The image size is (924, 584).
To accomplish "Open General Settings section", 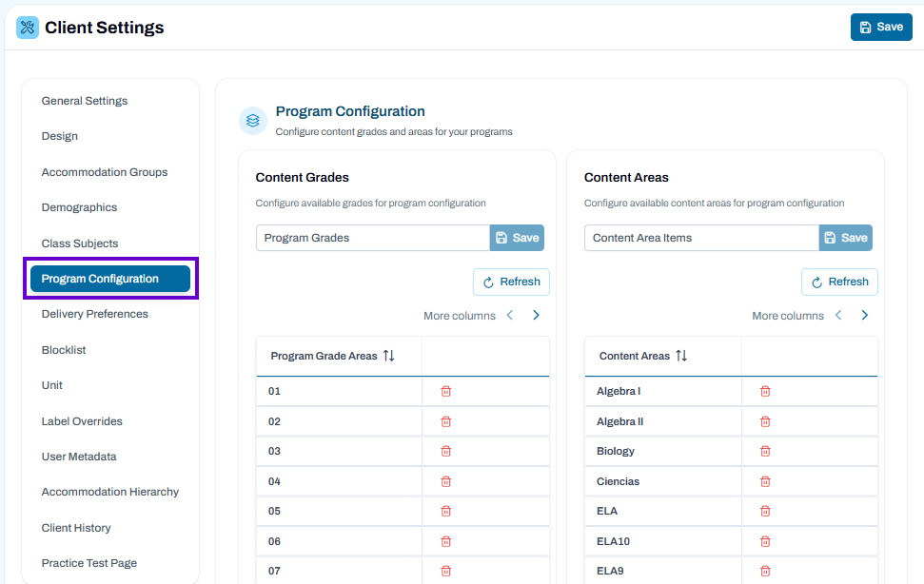I will click(x=85, y=101).
